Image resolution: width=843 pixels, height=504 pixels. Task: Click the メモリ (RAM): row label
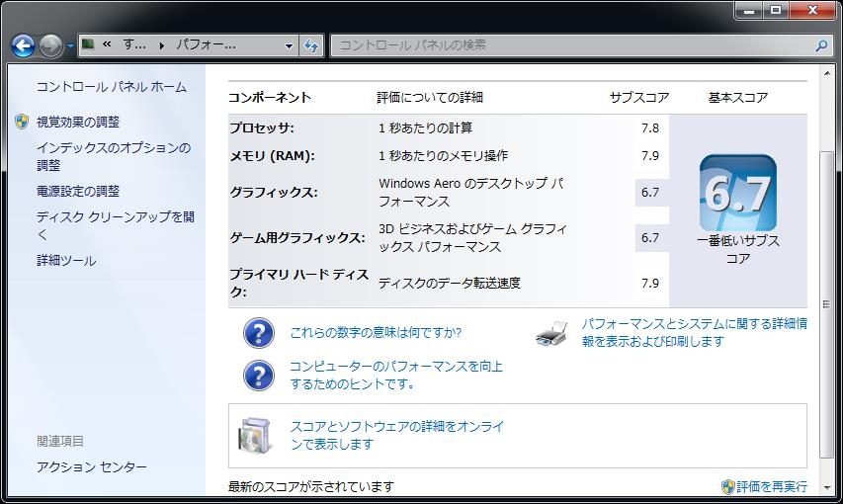[272, 156]
